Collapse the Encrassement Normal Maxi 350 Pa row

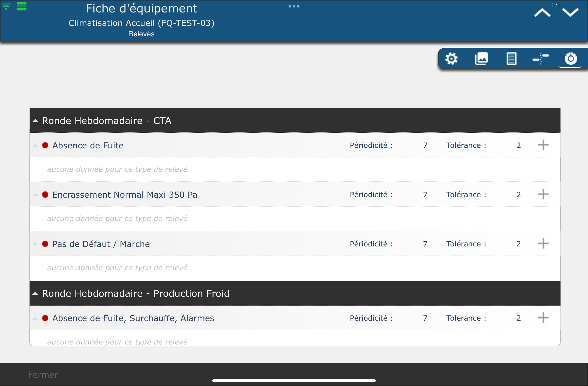click(36, 195)
